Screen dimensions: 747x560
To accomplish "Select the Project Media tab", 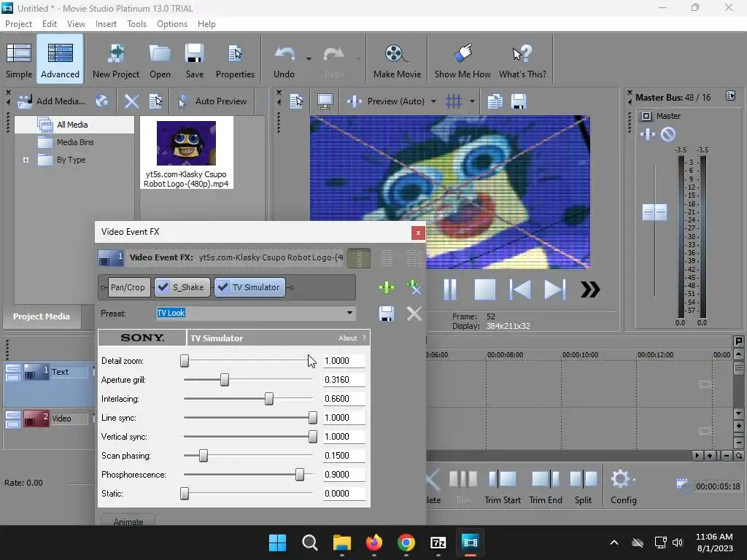I will (42, 316).
